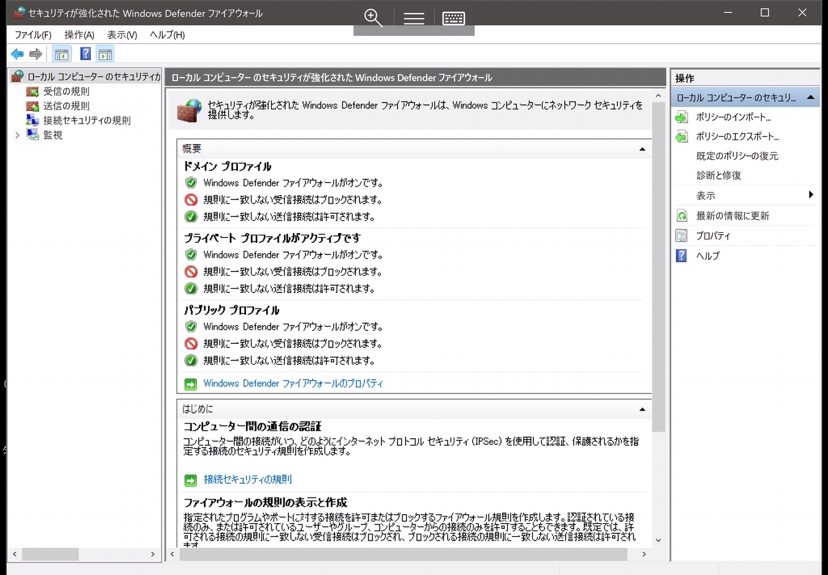828x575 pixels.
Task: Click the Forward arrow toolbar icon
Action: tap(35, 54)
